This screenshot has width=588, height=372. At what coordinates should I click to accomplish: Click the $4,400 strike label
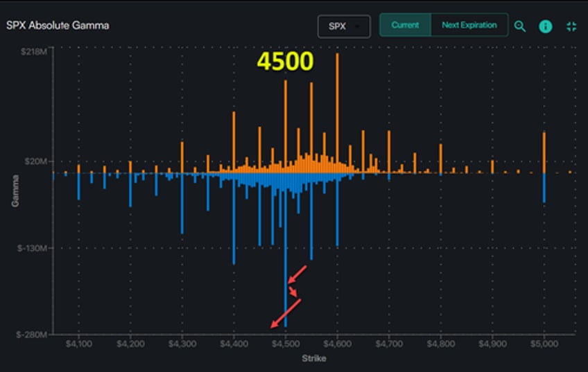pos(234,344)
